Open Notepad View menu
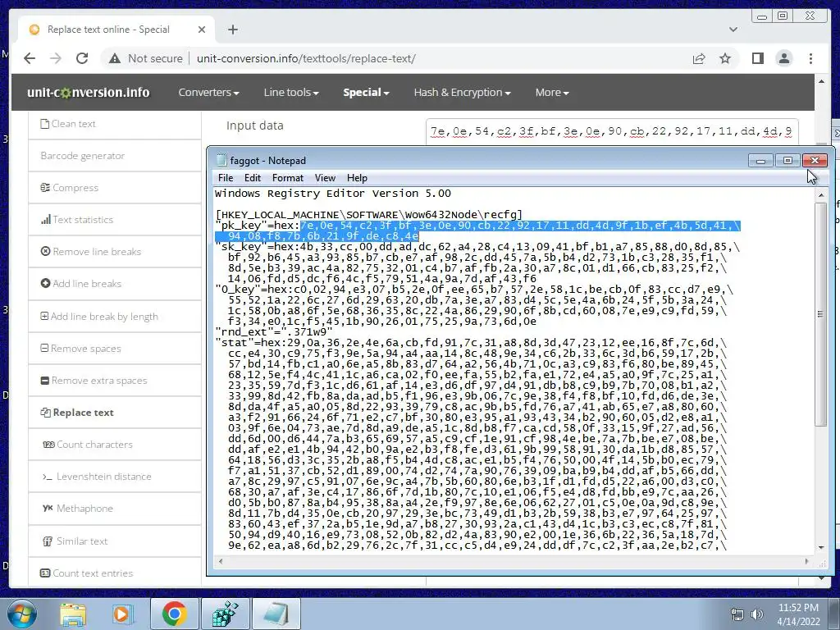The height and width of the screenshot is (630, 840). 325,178
